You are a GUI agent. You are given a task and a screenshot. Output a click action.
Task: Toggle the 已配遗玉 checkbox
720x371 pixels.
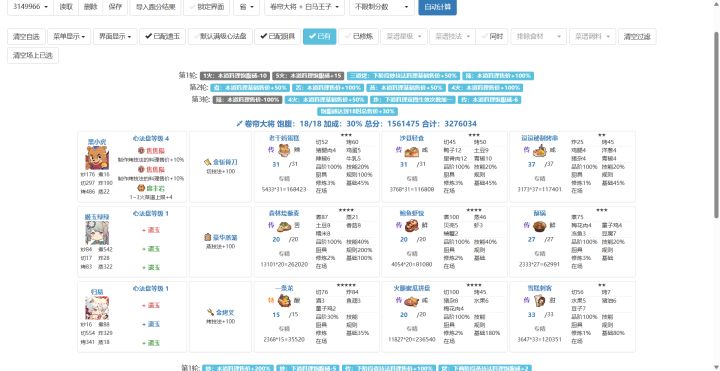[163, 36]
